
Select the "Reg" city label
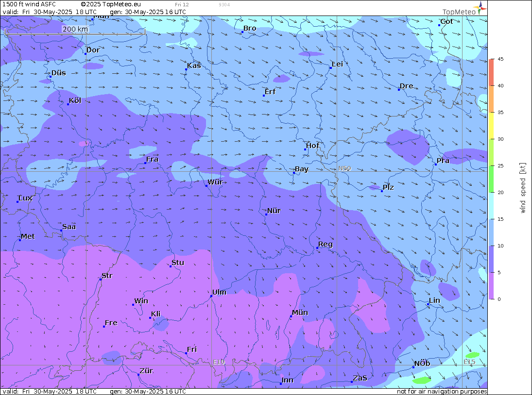pyautogui.click(x=326, y=245)
